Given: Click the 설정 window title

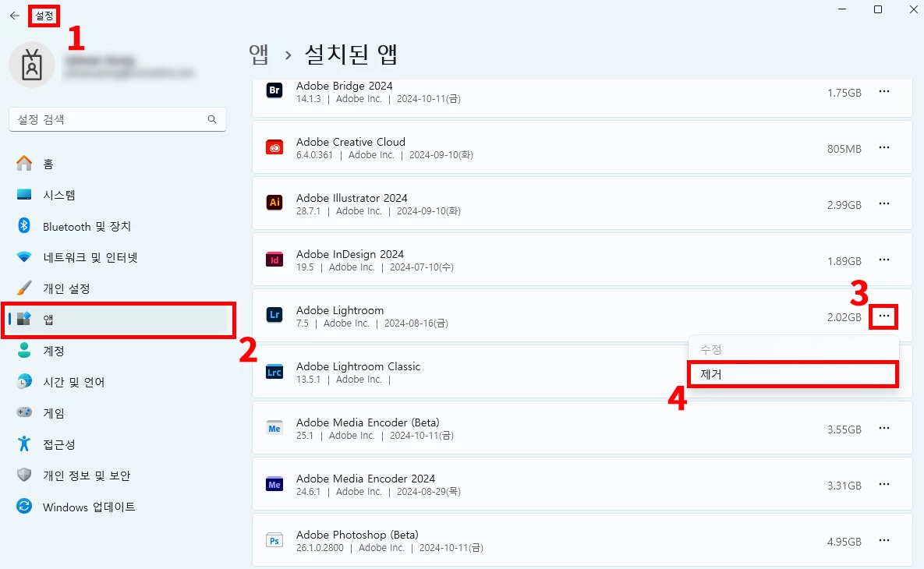Looking at the screenshot, I should tap(44, 16).
